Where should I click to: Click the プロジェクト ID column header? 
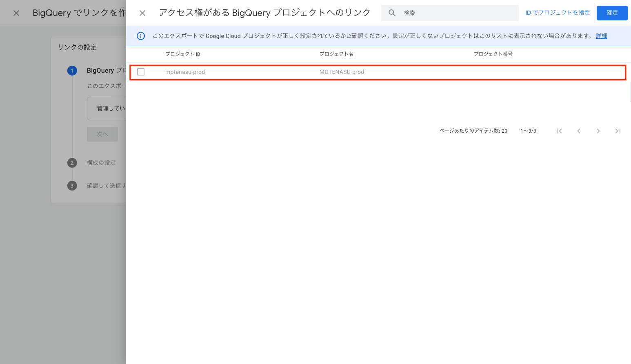click(182, 54)
